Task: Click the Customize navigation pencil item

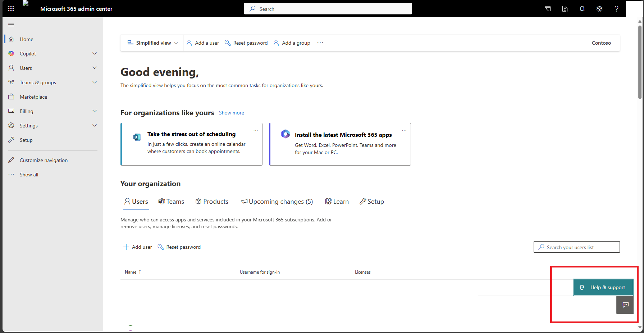Action: click(53, 160)
